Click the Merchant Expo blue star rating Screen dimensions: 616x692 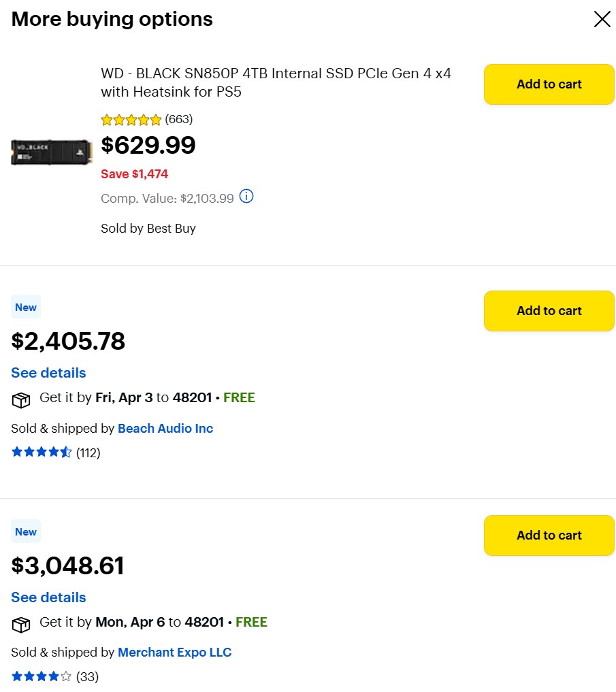tap(41, 676)
